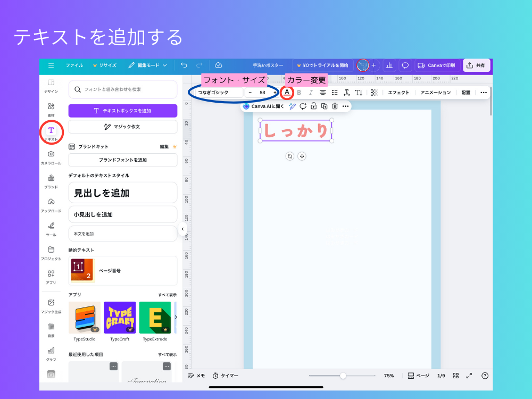Toggle bold formatting on the text
Screen dimensions: 532x399
299,92
